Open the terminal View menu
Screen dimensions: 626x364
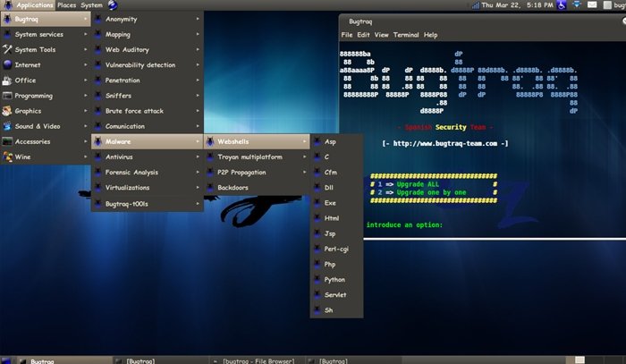tap(381, 35)
